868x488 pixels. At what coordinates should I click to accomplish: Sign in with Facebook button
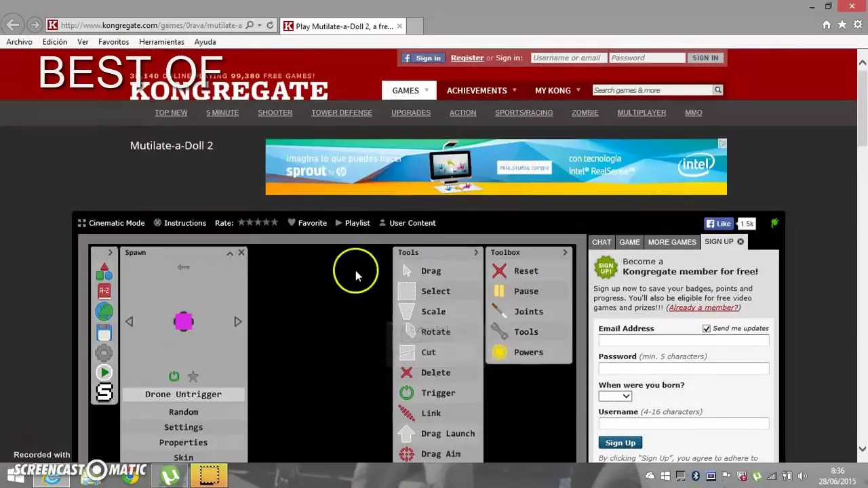point(422,58)
